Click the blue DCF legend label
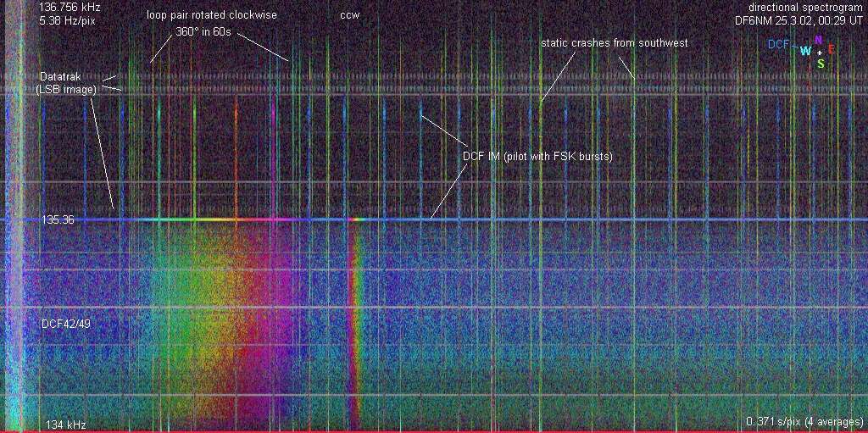 (778, 44)
